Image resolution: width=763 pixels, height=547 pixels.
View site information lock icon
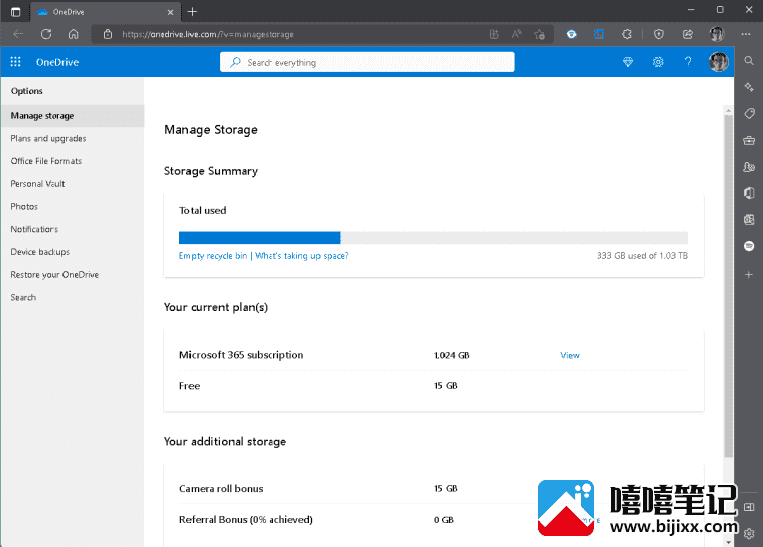(108, 34)
